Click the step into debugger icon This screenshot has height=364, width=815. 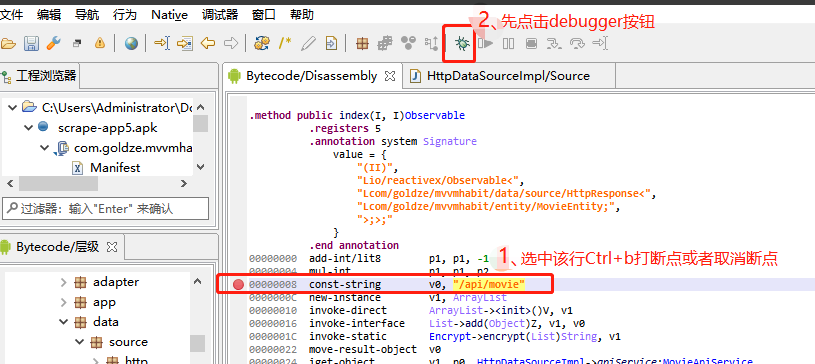[x=554, y=44]
